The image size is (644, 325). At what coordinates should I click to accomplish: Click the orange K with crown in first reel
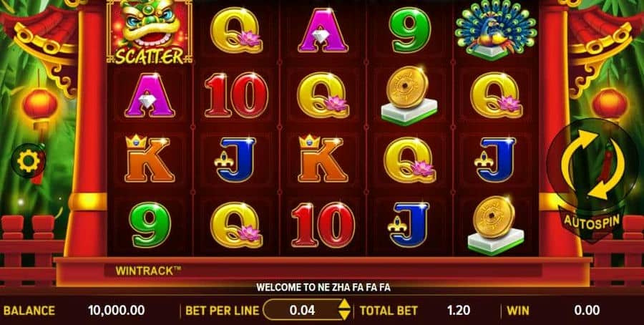click(150, 159)
